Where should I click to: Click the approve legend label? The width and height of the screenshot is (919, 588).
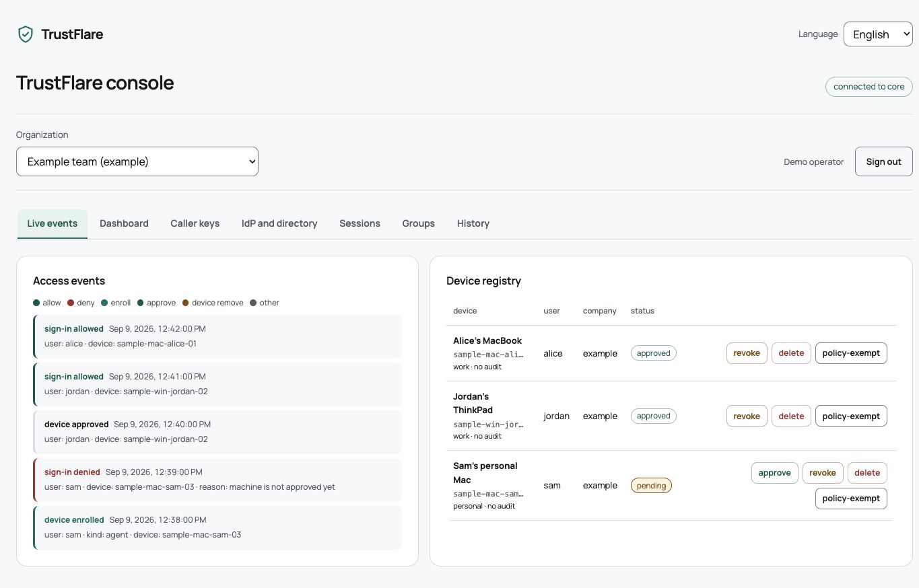(162, 303)
